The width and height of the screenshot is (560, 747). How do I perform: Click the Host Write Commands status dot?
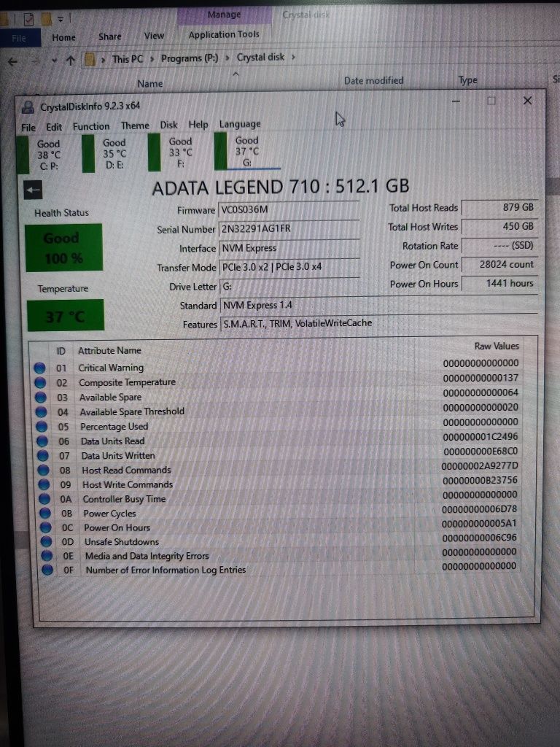click(x=44, y=484)
